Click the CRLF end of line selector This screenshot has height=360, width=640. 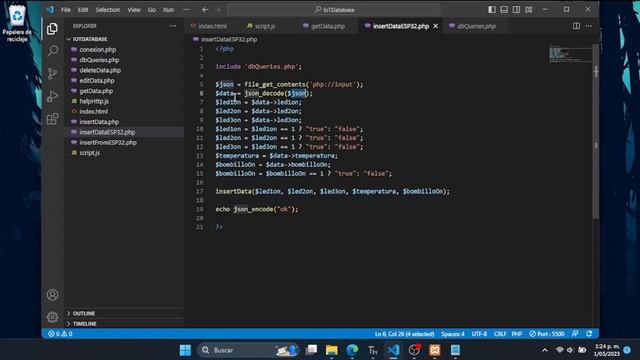500,333
